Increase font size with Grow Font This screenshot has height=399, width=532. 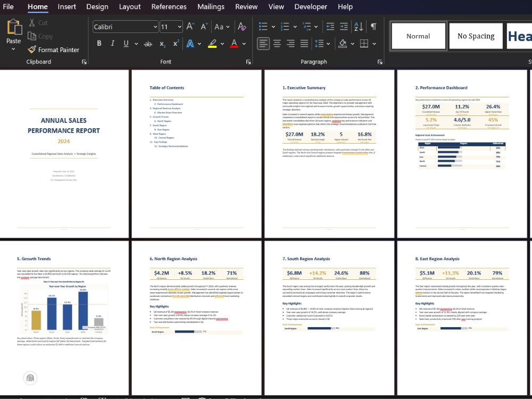click(190, 27)
